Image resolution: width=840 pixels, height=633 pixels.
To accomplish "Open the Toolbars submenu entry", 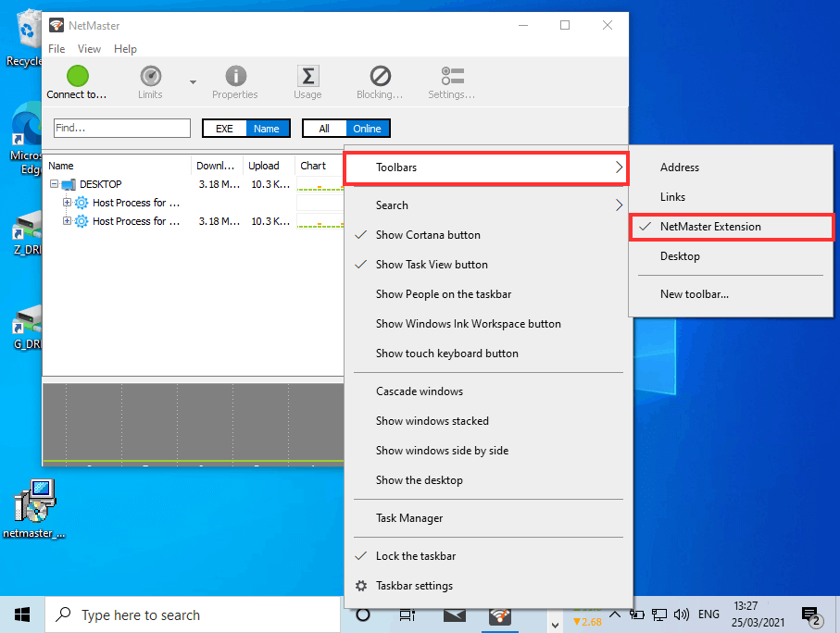I will click(485, 168).
